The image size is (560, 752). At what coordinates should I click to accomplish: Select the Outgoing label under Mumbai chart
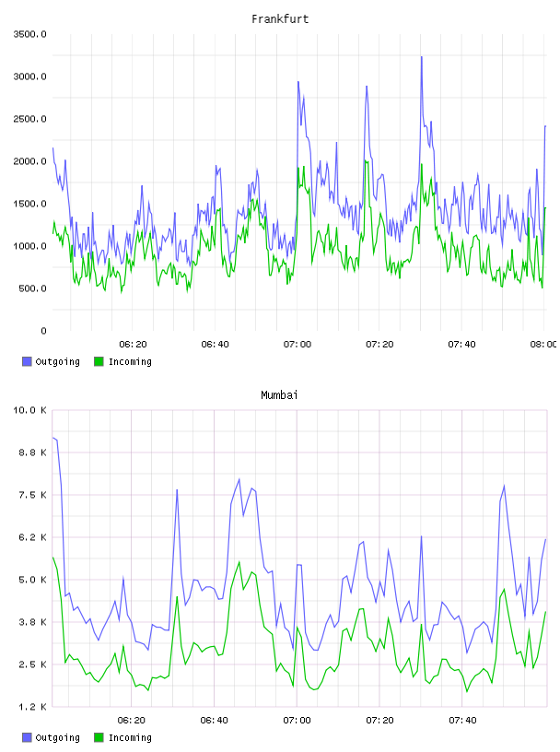click(57, 737)
